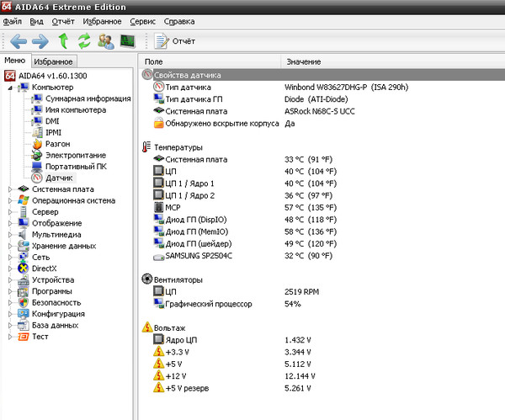Select Суммарная информация in the tree

pos(81,98)
